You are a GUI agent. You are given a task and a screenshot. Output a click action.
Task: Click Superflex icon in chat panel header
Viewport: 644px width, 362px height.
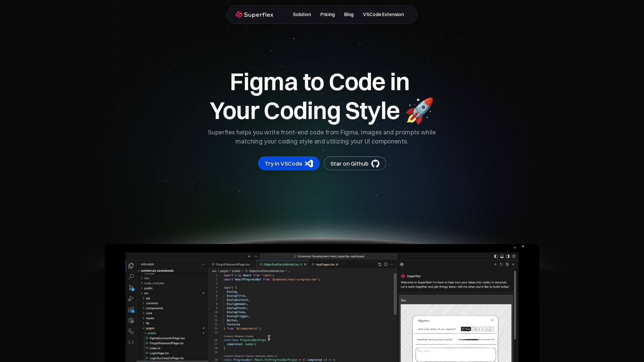click(x=402, y=264)
